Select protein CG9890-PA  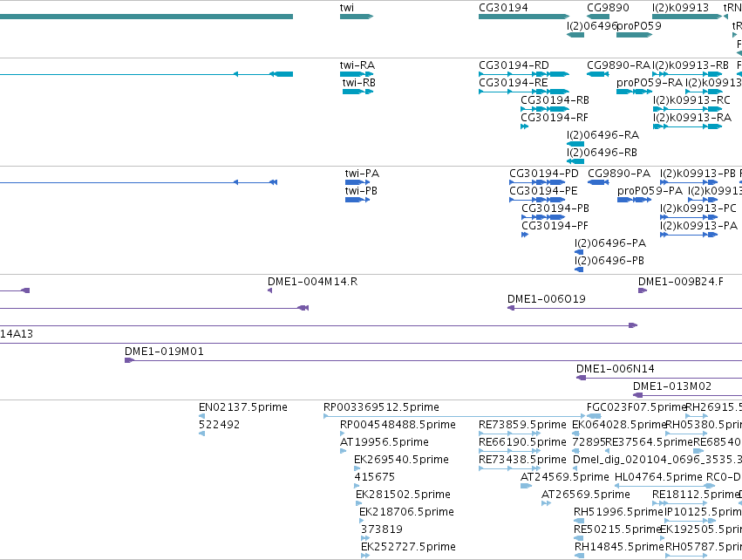tap(598, 182)
